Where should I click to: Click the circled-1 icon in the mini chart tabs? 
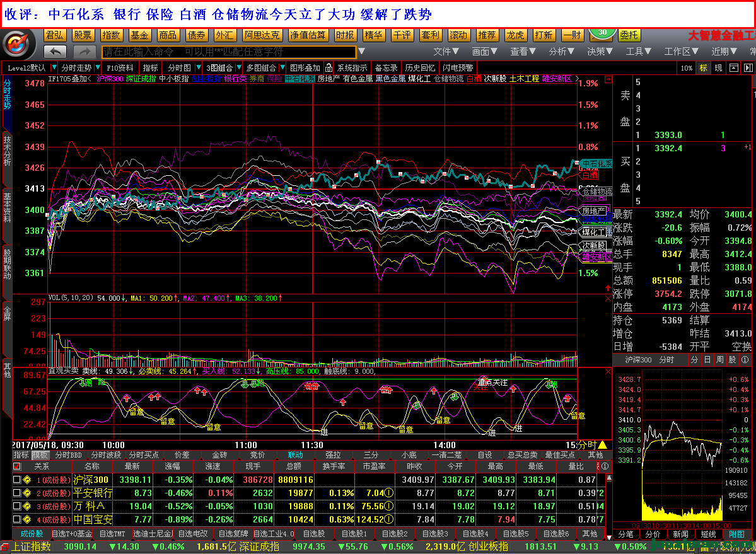point(745,360)
